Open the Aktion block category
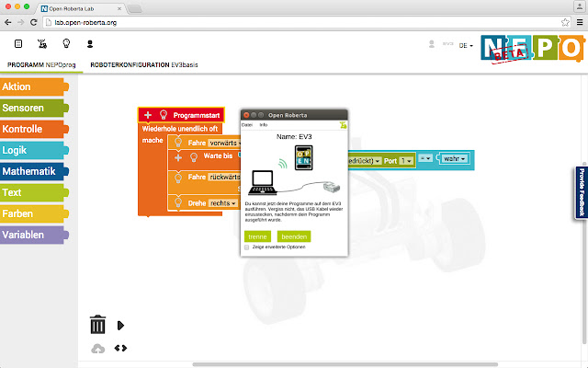 [x=34, y=86]
